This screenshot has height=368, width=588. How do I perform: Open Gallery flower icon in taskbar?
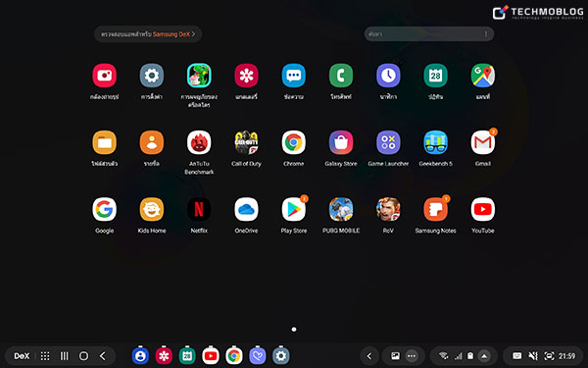(x=164, y=355)
